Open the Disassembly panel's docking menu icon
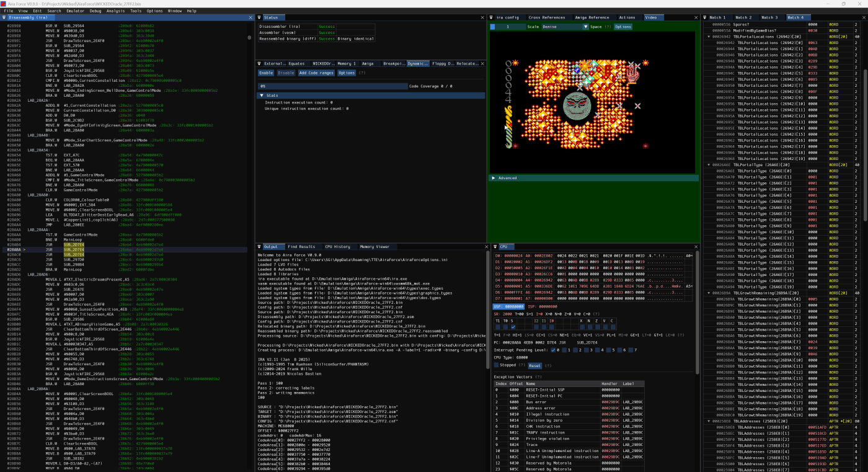Viewport: 868px width, 472px height. [5, 17]
